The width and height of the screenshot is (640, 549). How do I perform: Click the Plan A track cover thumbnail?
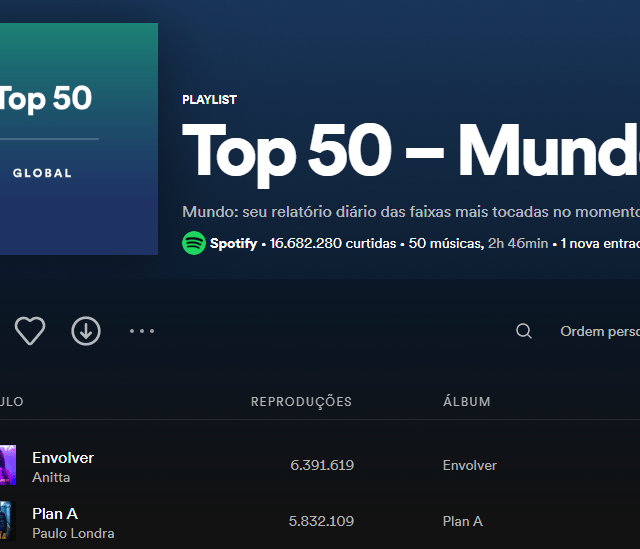[x=8, y=521]
